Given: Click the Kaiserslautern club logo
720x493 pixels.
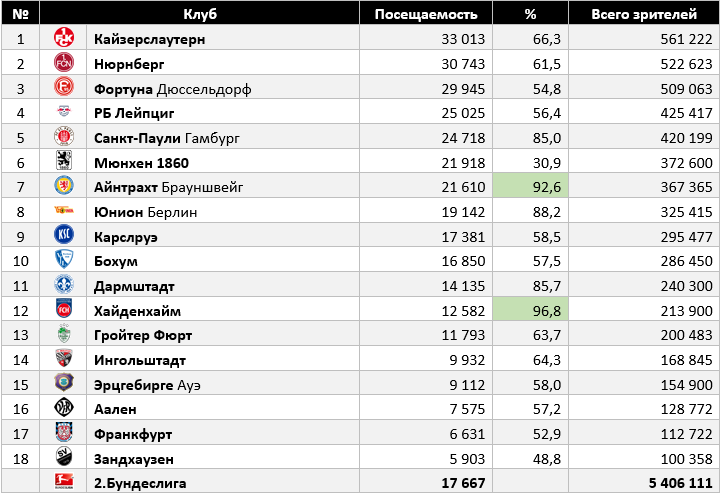Looking at the screenshot, I should (x=64, y=39).
